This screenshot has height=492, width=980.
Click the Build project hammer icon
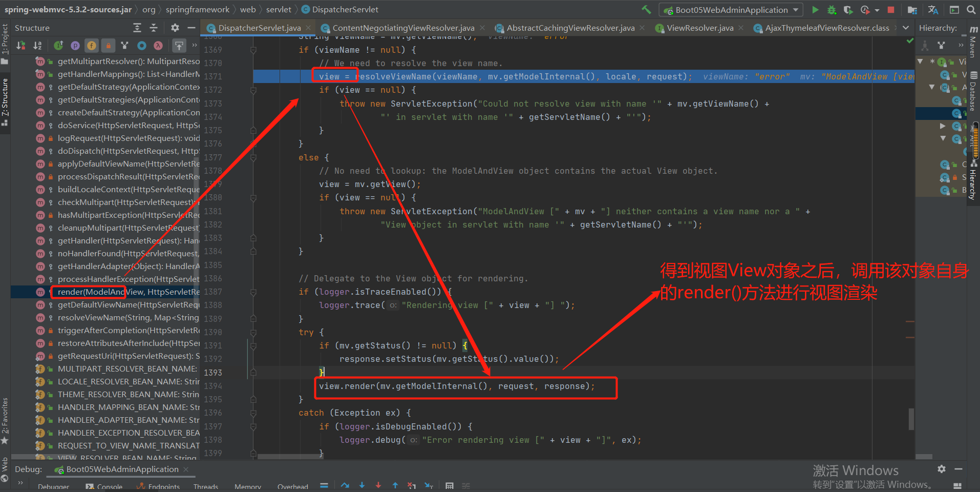tap(647, 9)
